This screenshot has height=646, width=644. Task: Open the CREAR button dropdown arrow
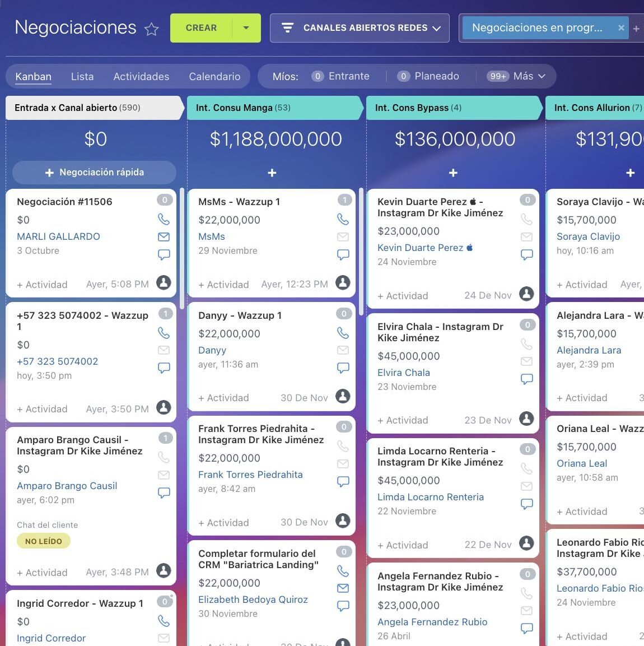[x=246, y=28]
